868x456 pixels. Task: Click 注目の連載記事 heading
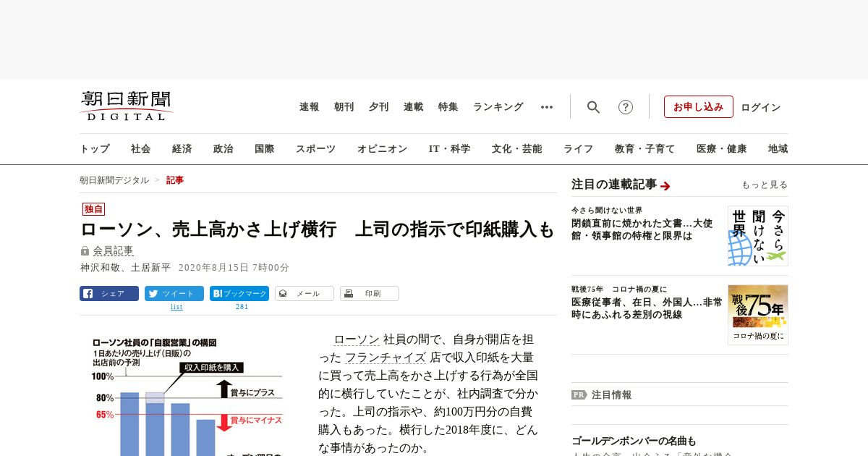[614, 185]
